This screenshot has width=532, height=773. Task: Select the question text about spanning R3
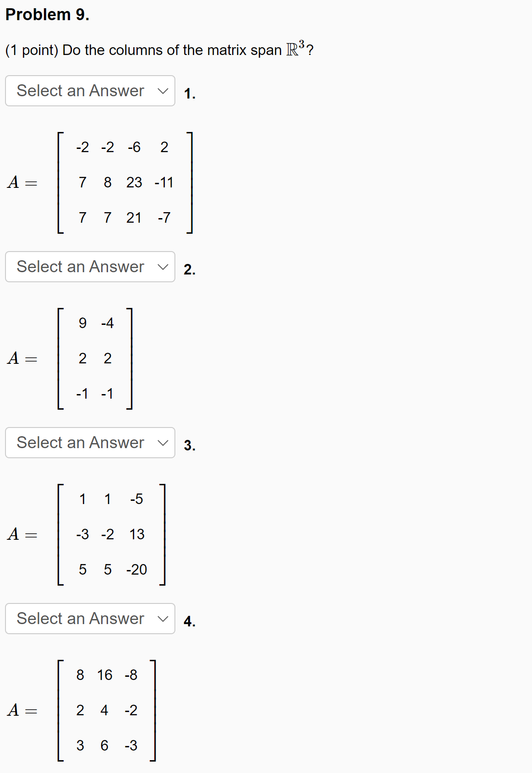tap(159, 49)
